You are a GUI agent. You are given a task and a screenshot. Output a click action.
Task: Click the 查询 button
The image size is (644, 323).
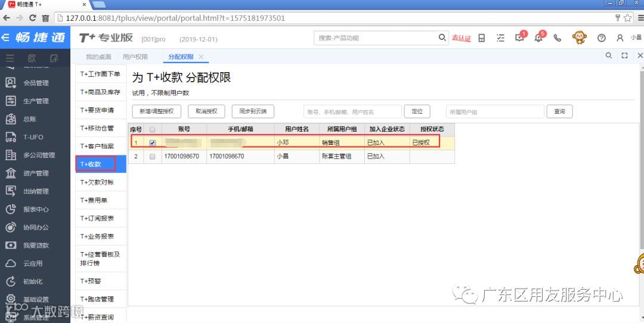point(559,111)
